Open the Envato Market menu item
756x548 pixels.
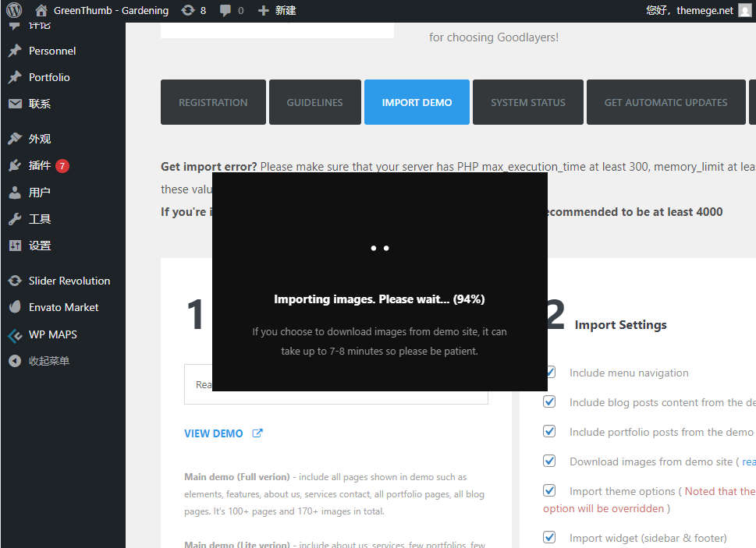pyautogui.click(x=62, y=307)
